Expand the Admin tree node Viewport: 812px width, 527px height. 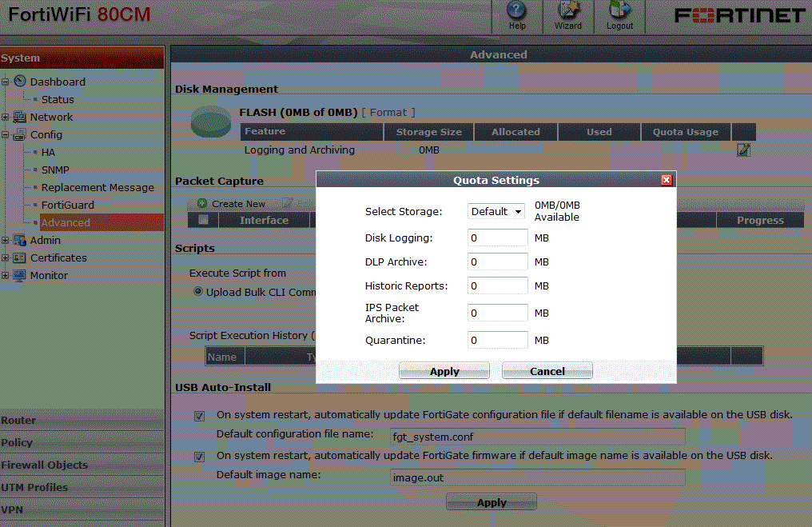[5, 241]
